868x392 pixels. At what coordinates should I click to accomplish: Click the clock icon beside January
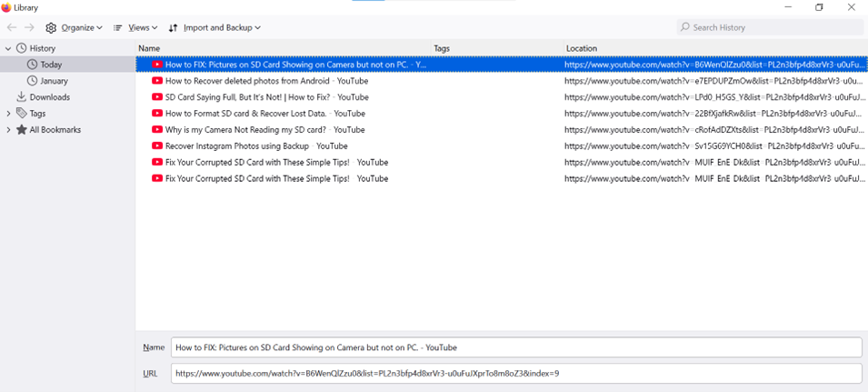32,81
